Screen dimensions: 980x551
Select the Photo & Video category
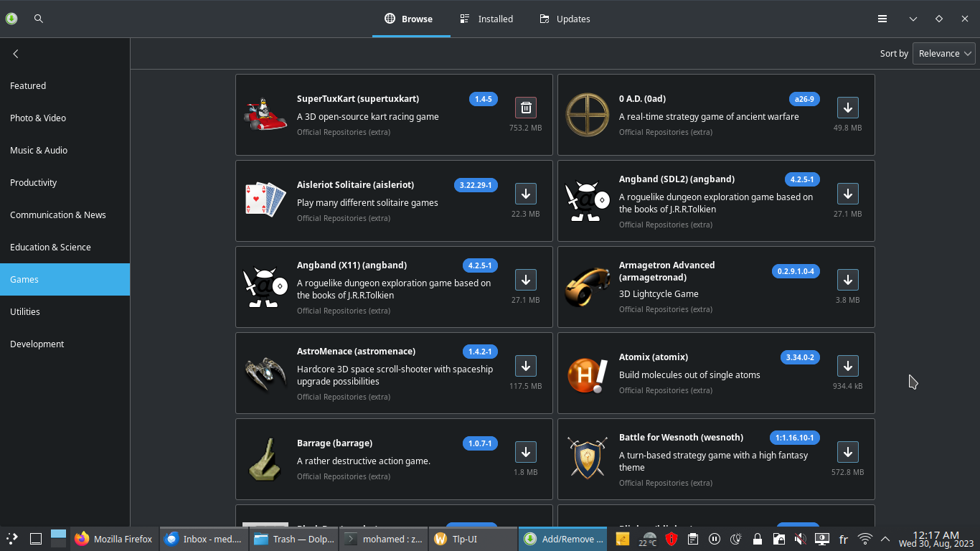click(65, 118)
